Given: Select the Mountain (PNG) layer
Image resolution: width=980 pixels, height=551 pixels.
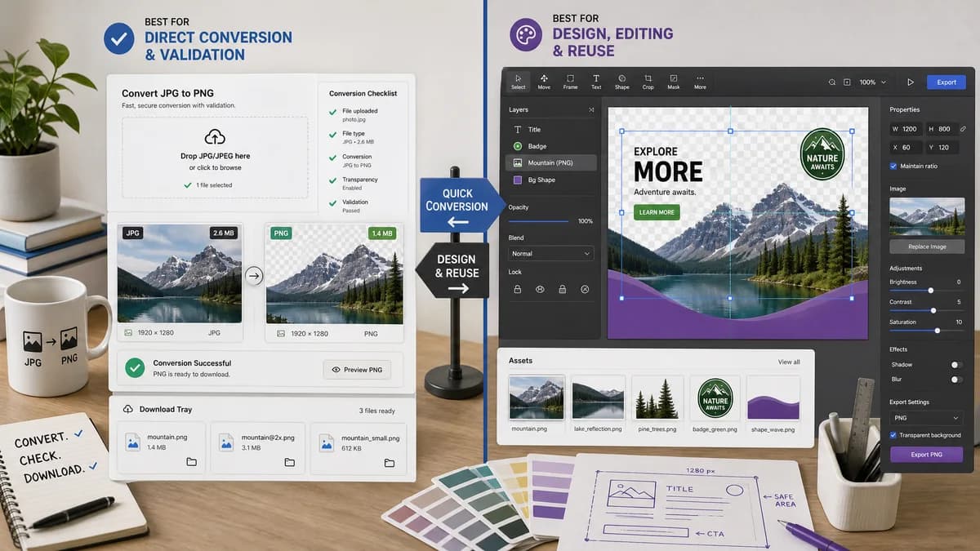Looking at the screenshot, I should [552, 162].
